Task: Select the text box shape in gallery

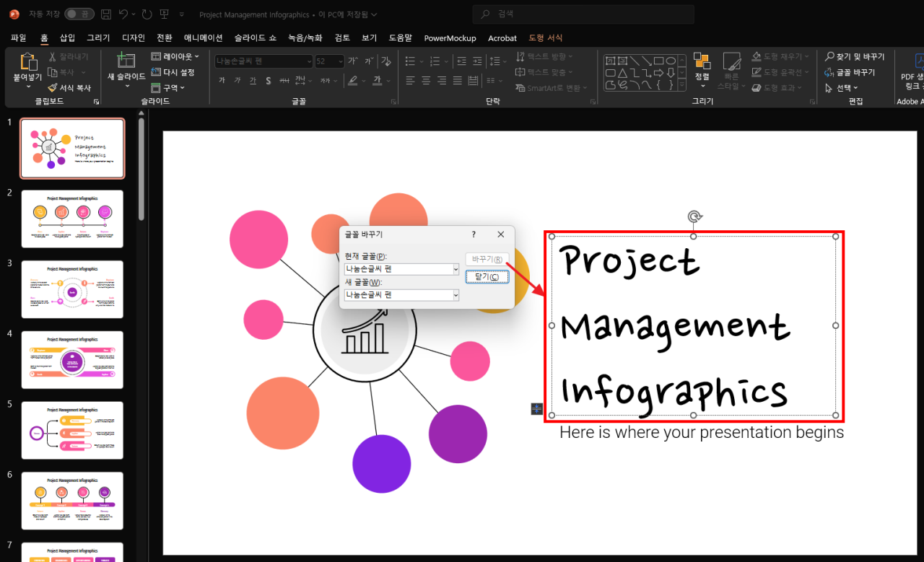Action: (x=610, y=61)
